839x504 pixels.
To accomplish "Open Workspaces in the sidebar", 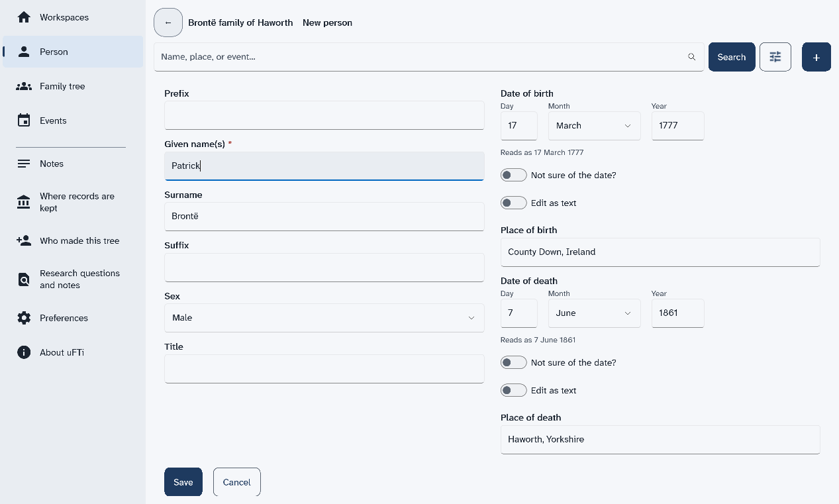I will tap(73, 17).
